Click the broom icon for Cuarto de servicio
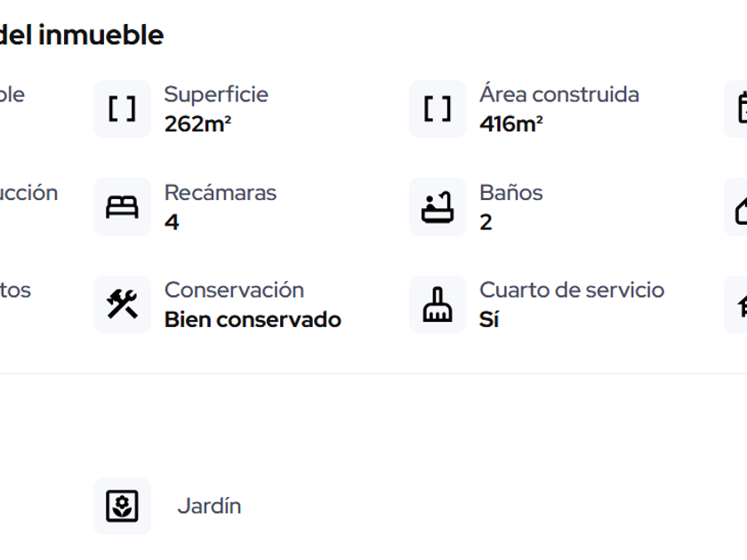The width and height of the screenshot is (747, 560). 438,305
